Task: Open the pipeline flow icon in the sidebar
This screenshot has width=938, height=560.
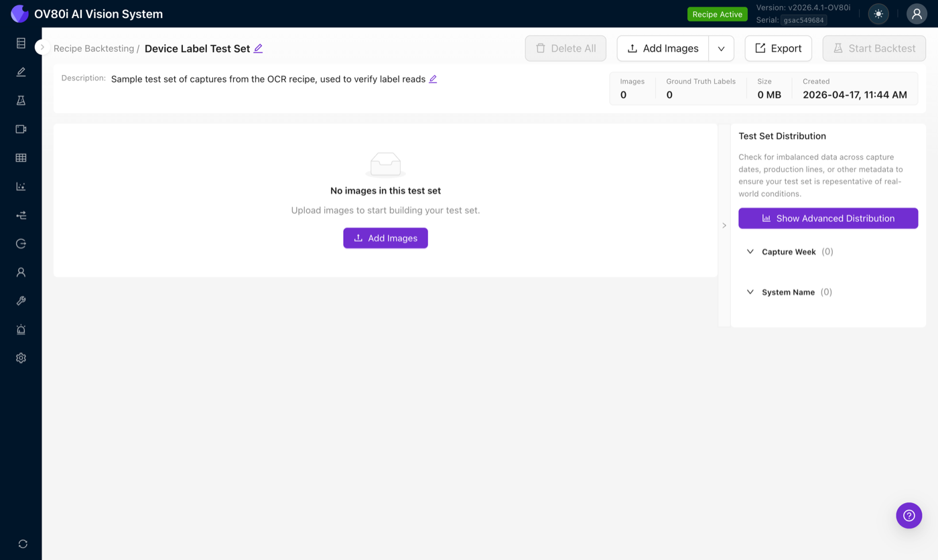Action: click(21, 214)
